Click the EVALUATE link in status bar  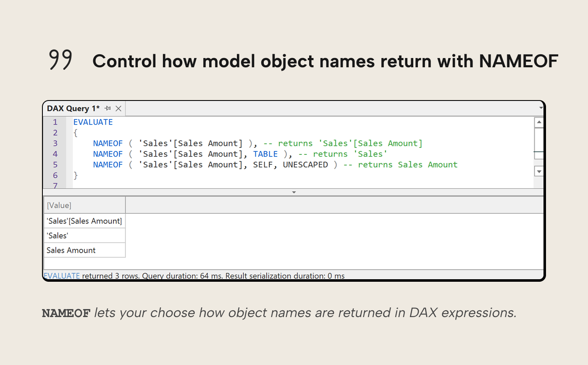[x=62, y=276]
